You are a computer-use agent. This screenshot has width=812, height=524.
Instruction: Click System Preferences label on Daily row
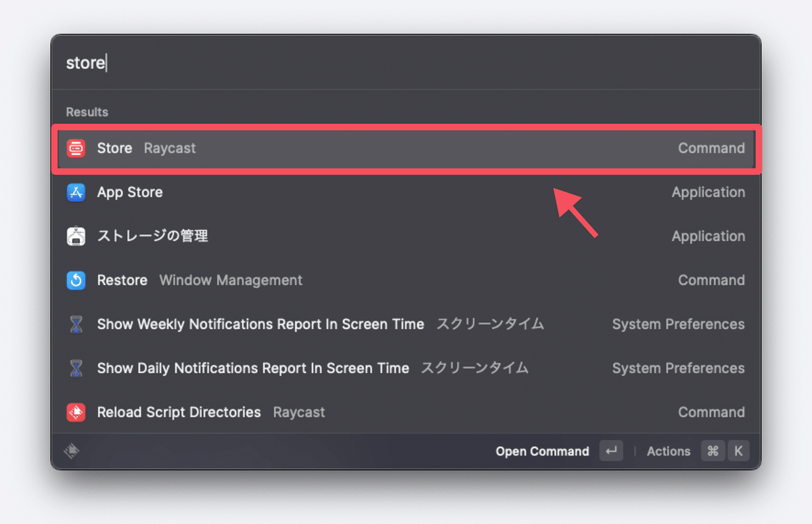tap(678, 368)
